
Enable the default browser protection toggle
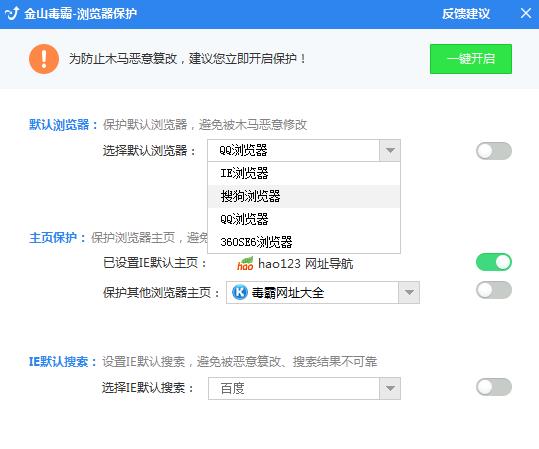494,151
